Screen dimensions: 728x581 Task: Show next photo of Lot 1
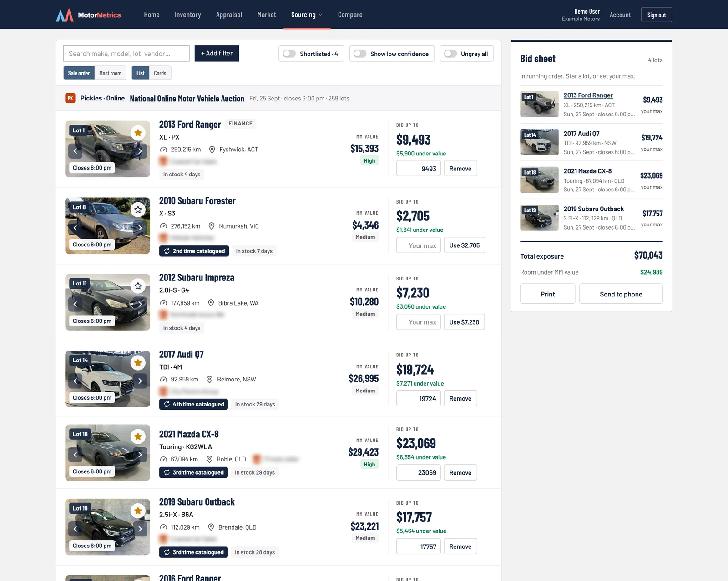click(x=140, y=151)
